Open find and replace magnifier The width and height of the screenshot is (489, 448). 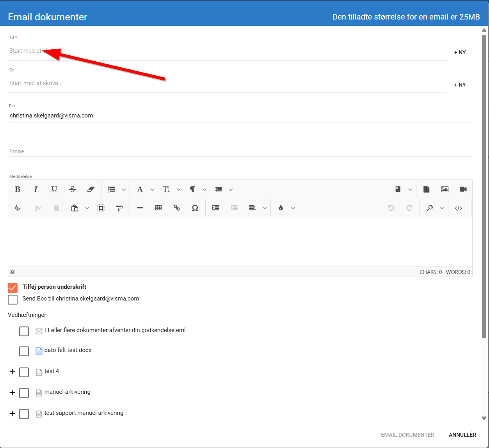(430, 208)
